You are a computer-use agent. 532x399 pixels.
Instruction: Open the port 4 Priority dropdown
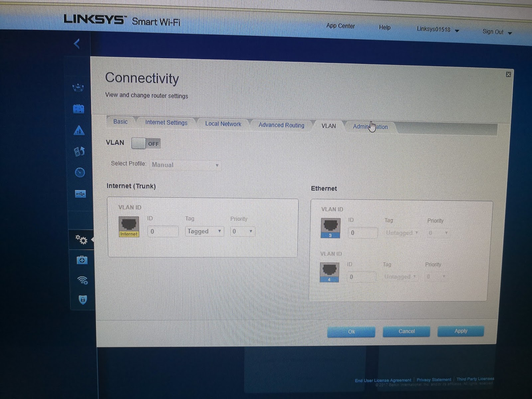pyautogui.click(x=436, y=277)
